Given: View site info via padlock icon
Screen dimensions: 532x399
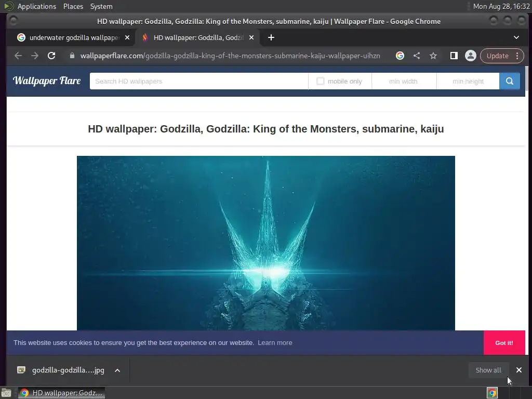Looking at the screenshot, I should (72, 56).
